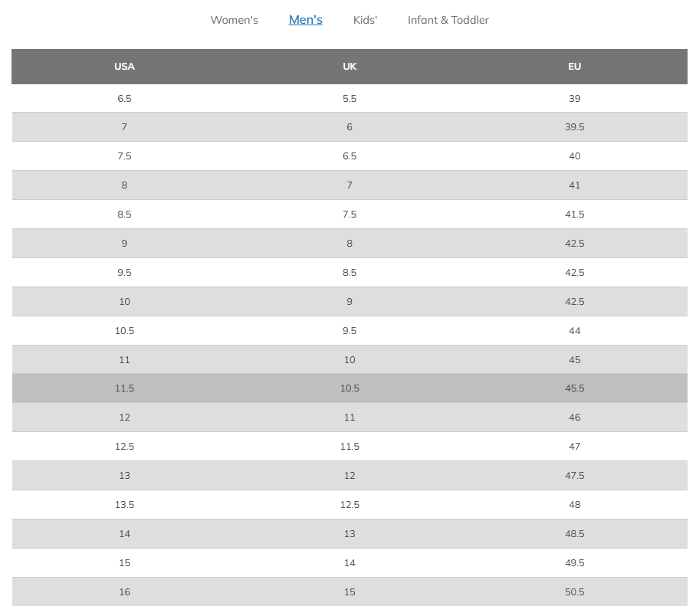
Task: Click the EU 47.5 cell
Action: click(x=575, y=476)
